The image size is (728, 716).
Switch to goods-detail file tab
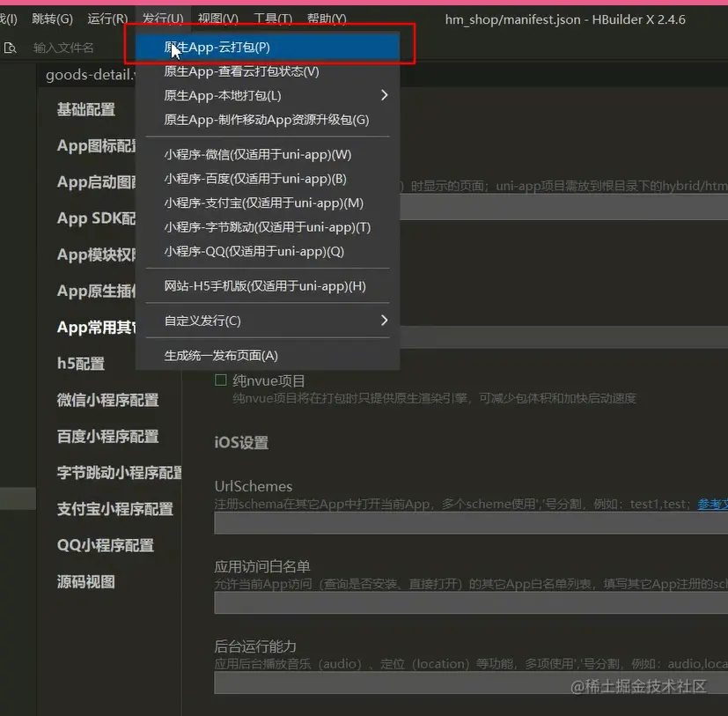pos(90,74)
